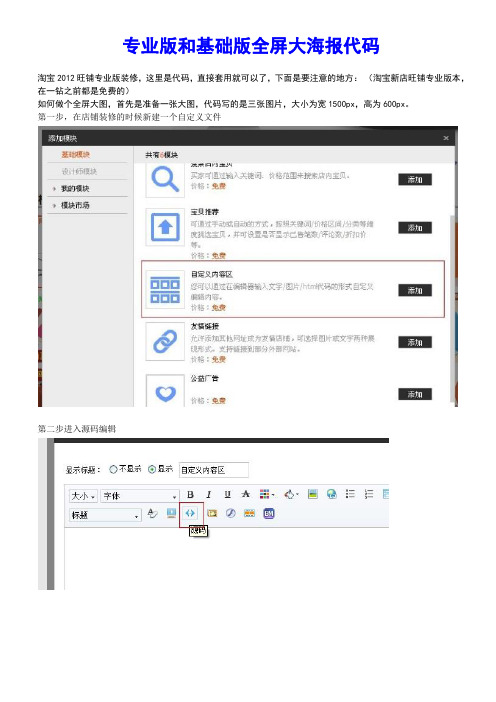Insert a numbered list
496x702 pixels.
point(368,494)
